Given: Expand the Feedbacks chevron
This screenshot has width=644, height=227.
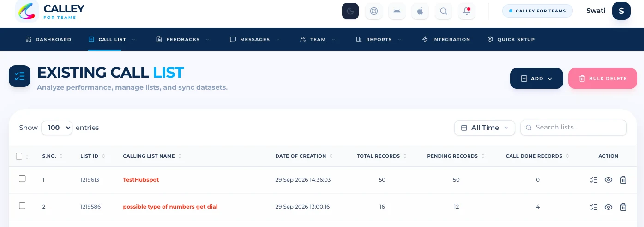Looking at the screenshot, I should [x=207, y=39].
